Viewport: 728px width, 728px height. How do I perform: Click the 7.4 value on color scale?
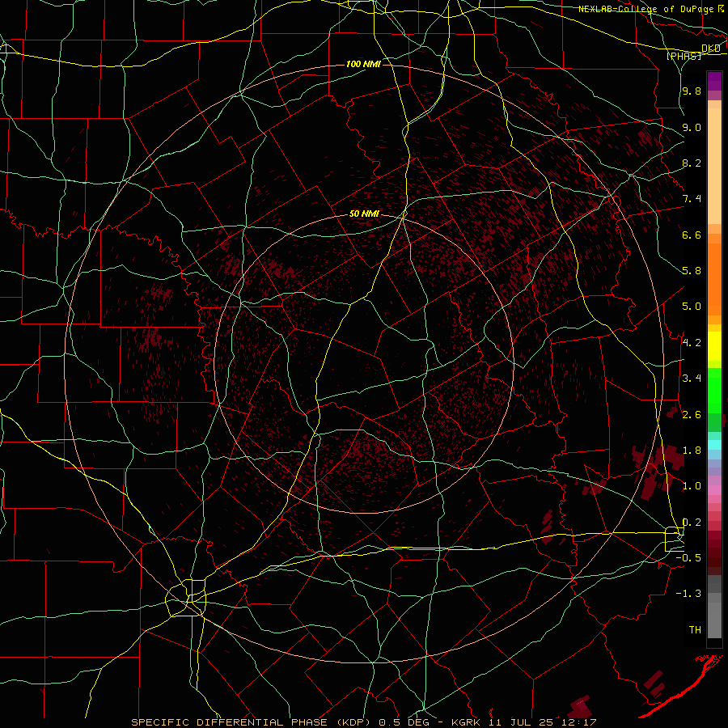pyautogui.click(x=692, y=199)
